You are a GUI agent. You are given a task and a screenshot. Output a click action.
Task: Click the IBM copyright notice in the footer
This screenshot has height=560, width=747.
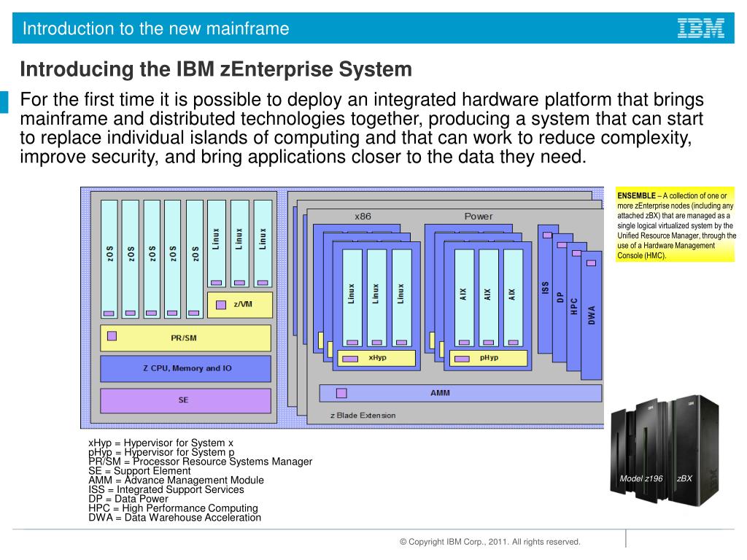click(489, 542)
